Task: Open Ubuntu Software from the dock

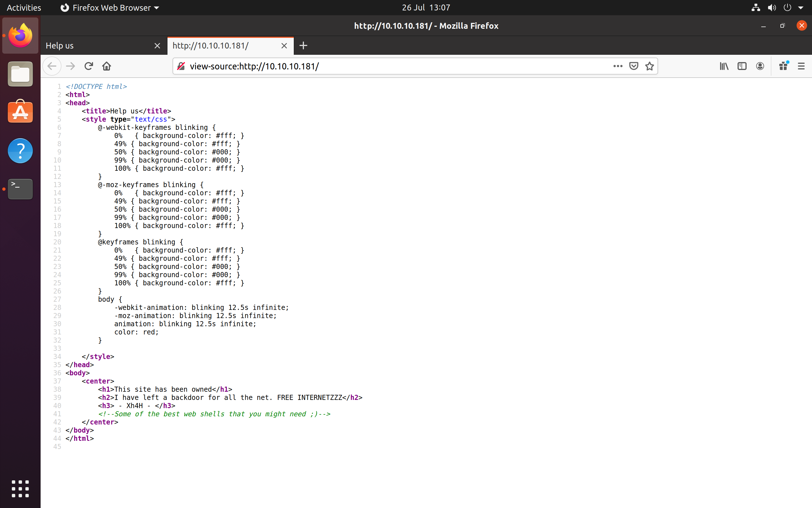Action: (21, 111)
